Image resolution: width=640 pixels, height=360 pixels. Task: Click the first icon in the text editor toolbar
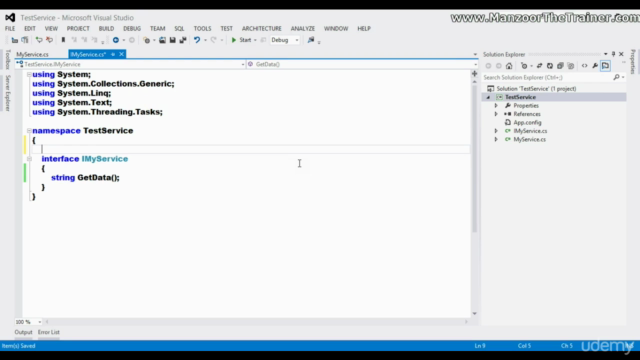point(15,40)
